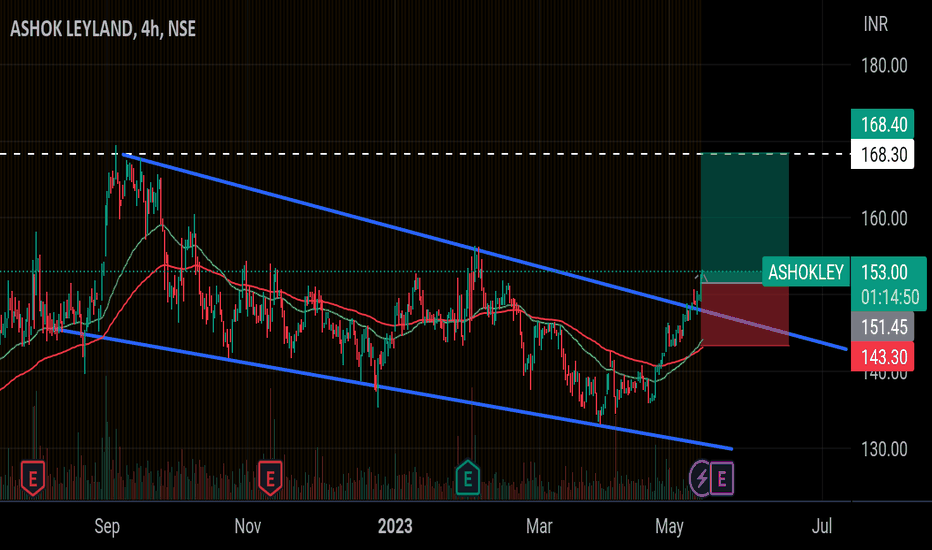Click the INR currency label
The width and height of the screenshot is (932, 550).
[x=875, y=24]
